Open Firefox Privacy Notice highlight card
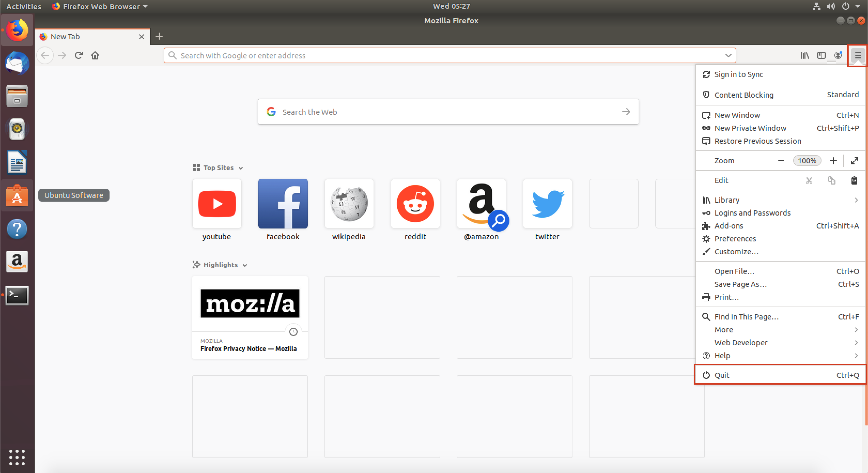Viewport: 868px width, 473px height. click(x=250, y=317)
